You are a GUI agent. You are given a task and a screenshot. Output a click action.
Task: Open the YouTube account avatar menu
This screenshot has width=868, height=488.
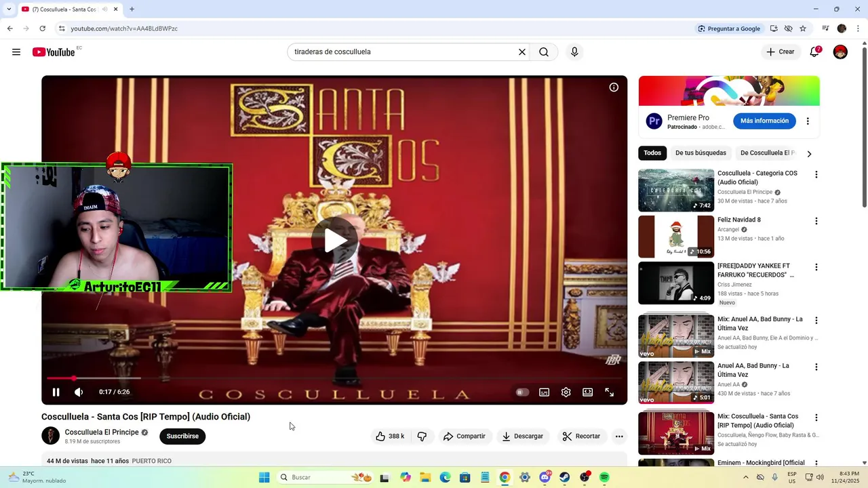coord(840,52)
